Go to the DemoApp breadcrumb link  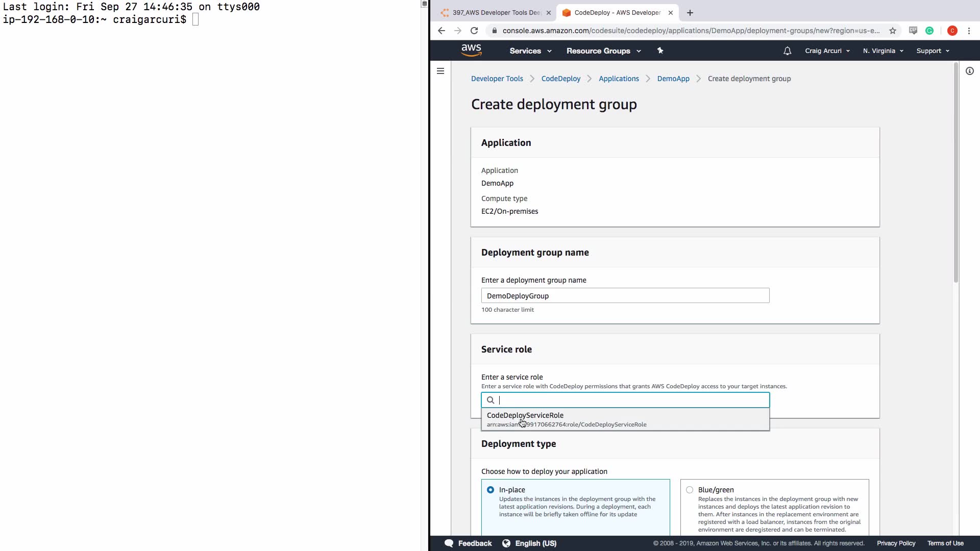[673, 79]
